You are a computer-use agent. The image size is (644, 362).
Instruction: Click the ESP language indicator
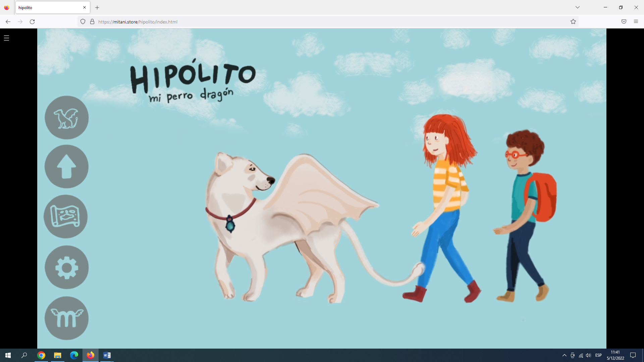coord(598,355)
